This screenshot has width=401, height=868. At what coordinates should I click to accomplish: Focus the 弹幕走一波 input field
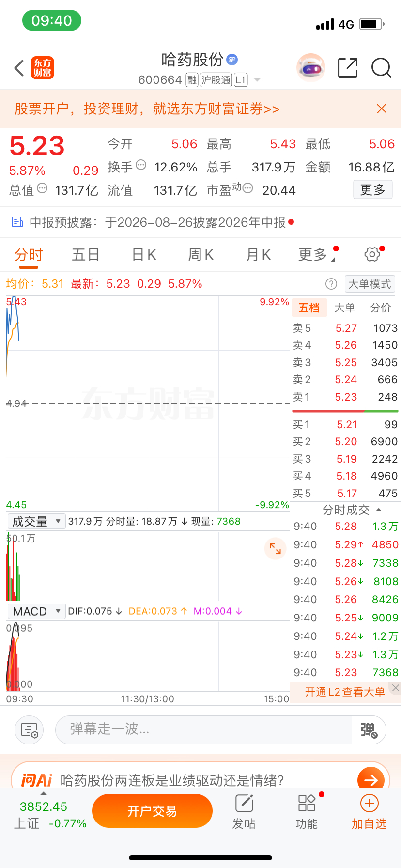click(203, 730)
